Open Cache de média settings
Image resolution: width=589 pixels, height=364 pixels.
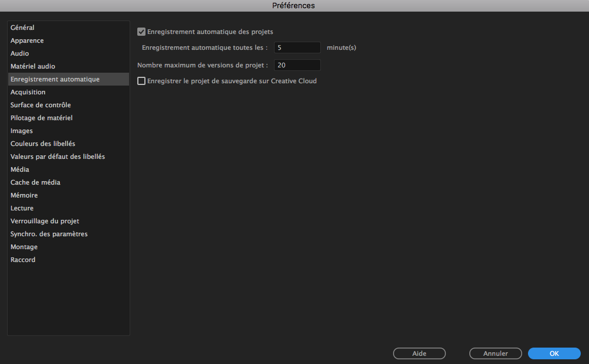[69, 182]
